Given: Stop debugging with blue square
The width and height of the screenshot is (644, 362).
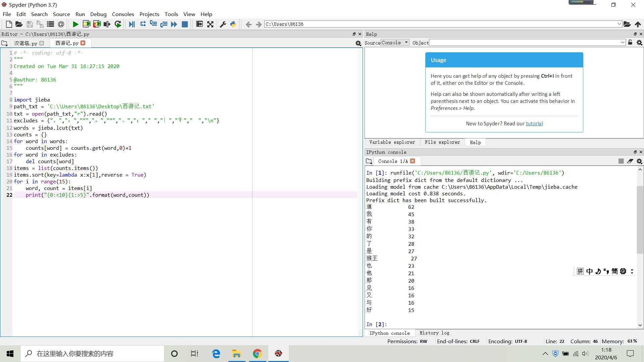Looking at the screenshot, I should pos(184,24).
